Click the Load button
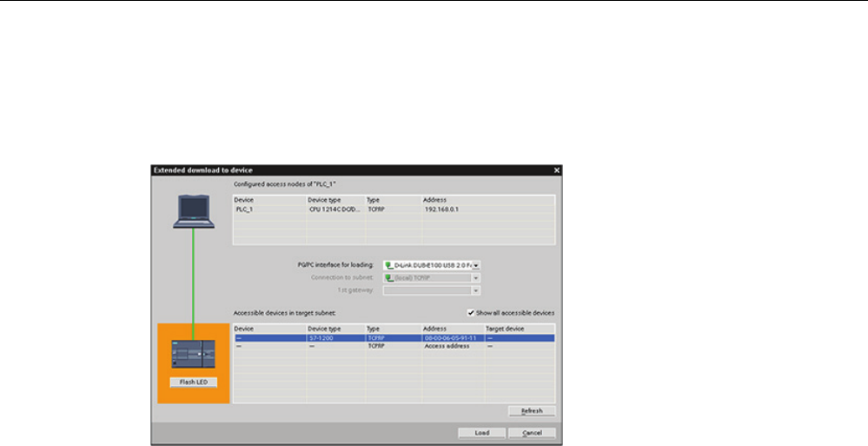Viewport: 868px width, 446px height. (x=481, y=433)
